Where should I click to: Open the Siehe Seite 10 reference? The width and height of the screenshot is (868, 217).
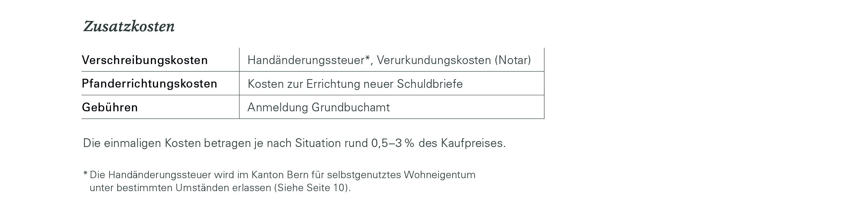coord(312,188)
